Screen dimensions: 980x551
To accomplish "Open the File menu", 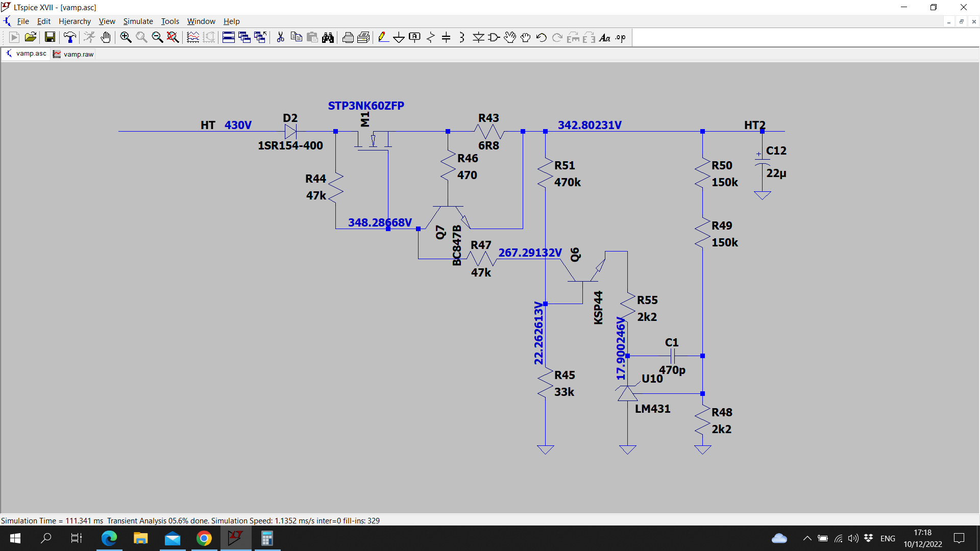I will (x=23, y=21).
